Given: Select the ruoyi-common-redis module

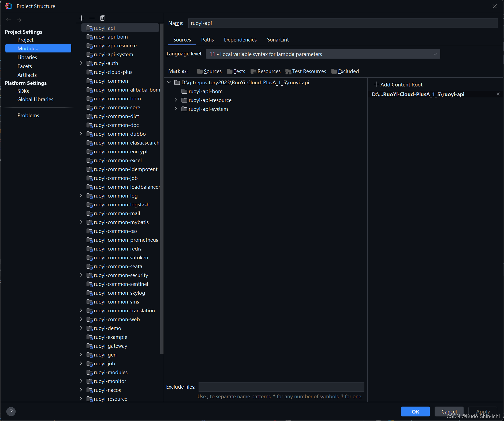Looking at the screenshot, I should (118, 249).
